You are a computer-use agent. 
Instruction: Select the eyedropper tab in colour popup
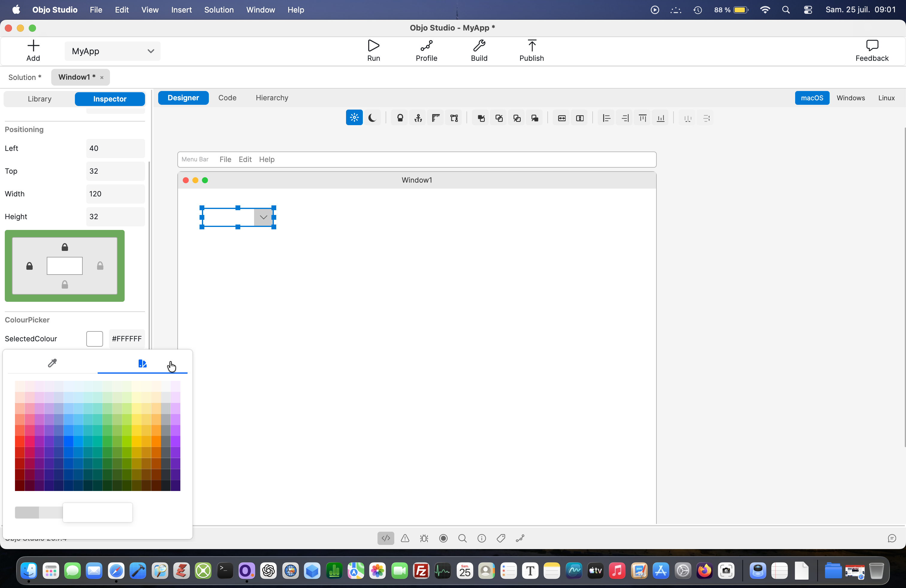point(52,363)
